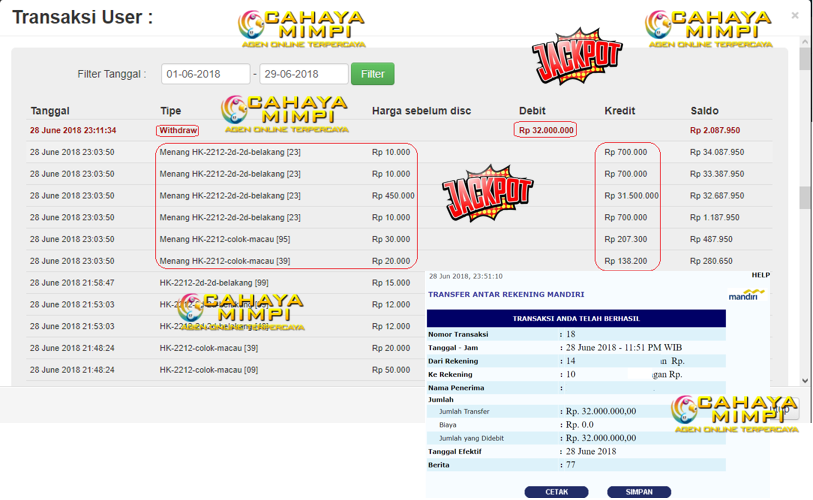The image size is (813, 500).
Task: Click the Cahaya Mimpi logo beside the dialog title
Action: coord(302,30)
